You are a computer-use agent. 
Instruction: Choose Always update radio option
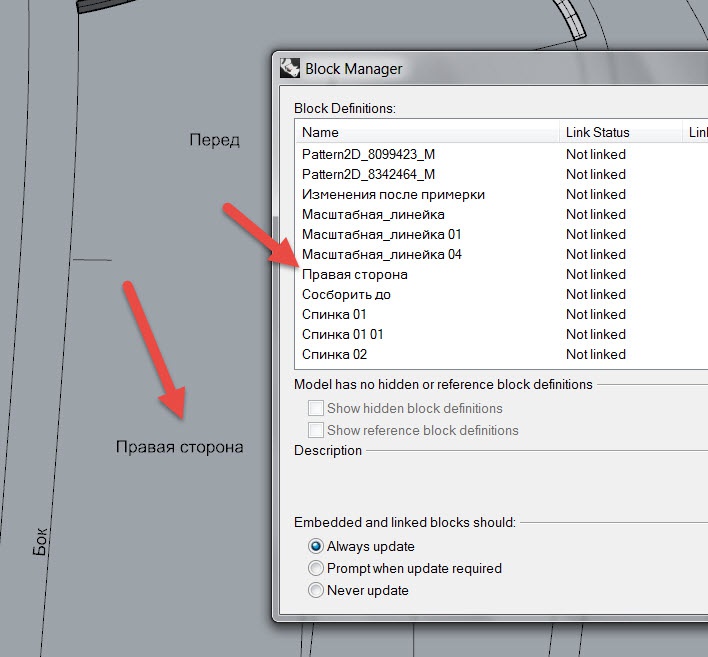(x=316, y=546)
